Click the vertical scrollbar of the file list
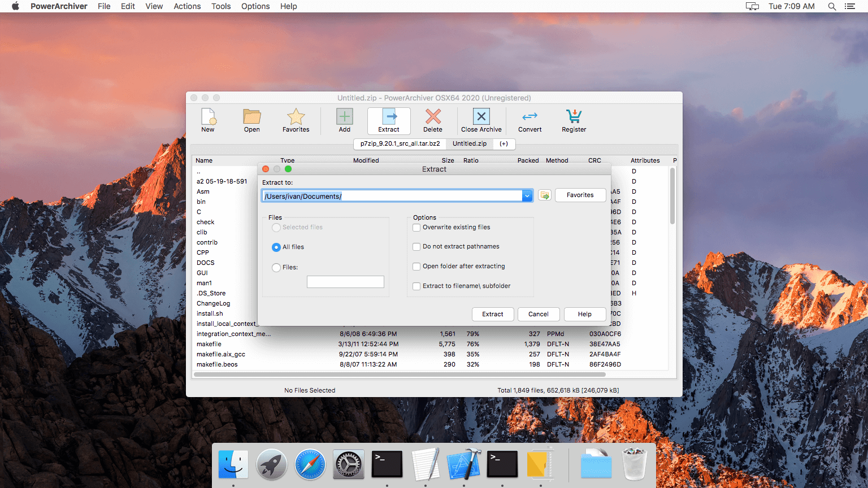This screenshot has height=488, width=868. pyautogui.click(x=672, y=196)
